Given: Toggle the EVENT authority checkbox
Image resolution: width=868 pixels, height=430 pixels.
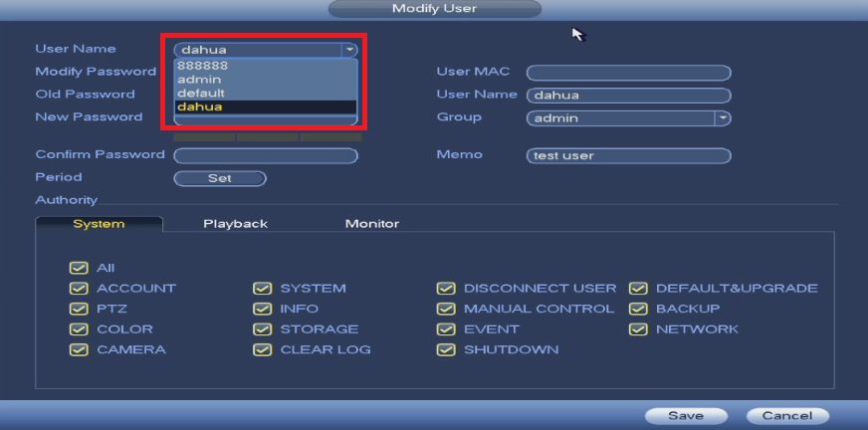Looking at the screenshot, I should pyautogui.click(x=446, y=329).
